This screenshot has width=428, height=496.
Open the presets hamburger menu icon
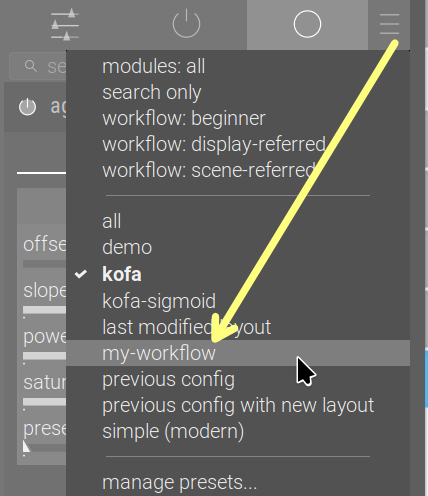[x=389, y=24]
